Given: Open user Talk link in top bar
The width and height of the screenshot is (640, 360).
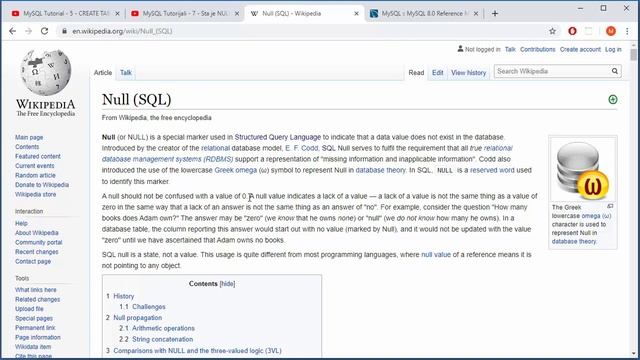Looking at the screenshot, I should point(510,49).
